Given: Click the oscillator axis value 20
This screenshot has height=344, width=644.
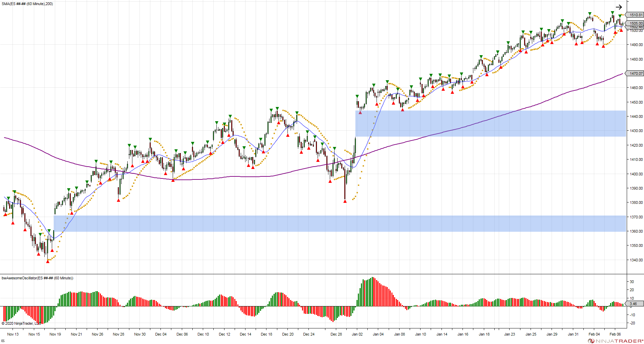Looking at the screenshot, I should 632,290.
